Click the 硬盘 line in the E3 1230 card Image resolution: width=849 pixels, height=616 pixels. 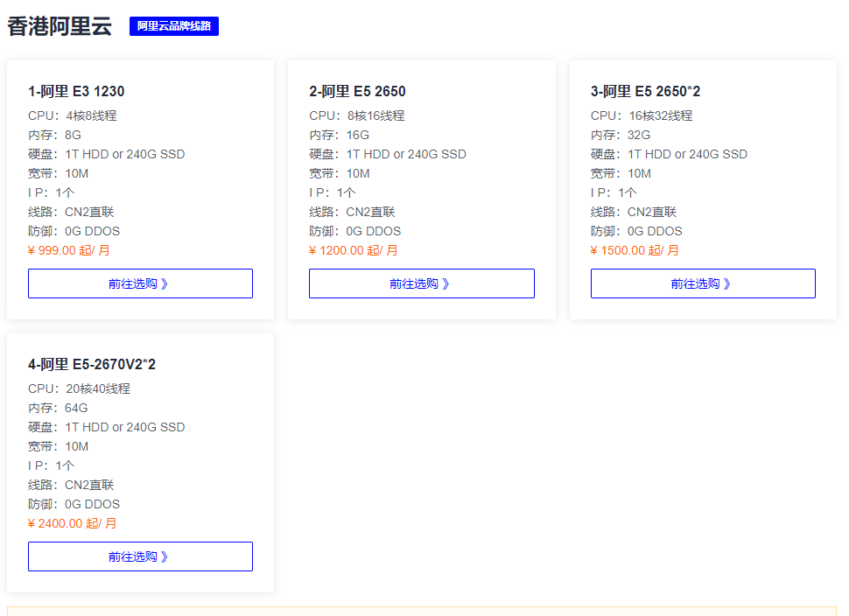point(107,154)
